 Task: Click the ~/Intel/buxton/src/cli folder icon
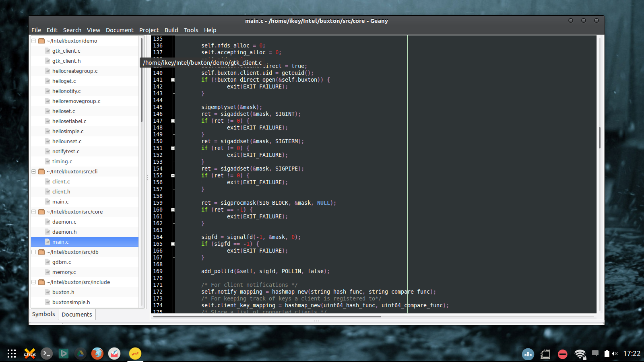[x=41, y=171]
